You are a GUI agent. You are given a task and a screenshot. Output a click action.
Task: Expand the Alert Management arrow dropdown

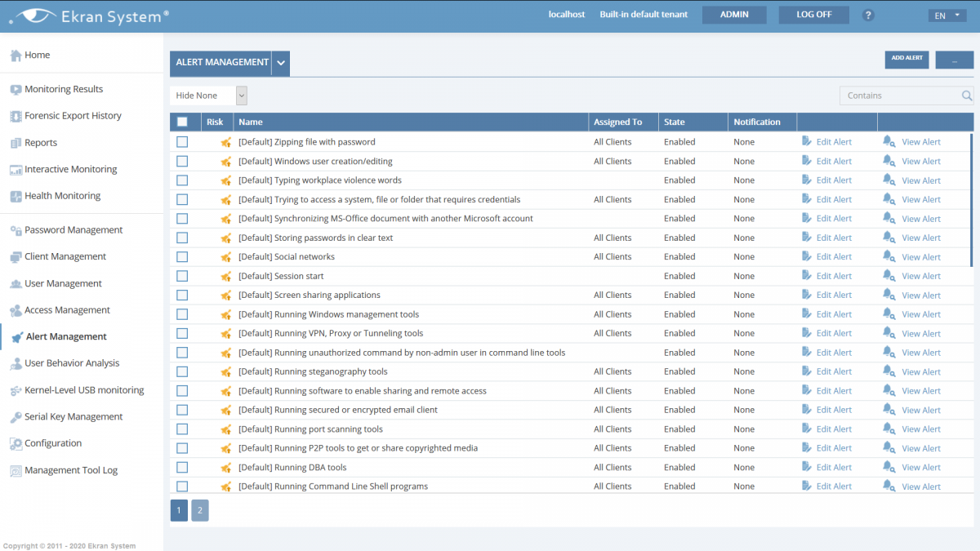(x=281, y=63)
